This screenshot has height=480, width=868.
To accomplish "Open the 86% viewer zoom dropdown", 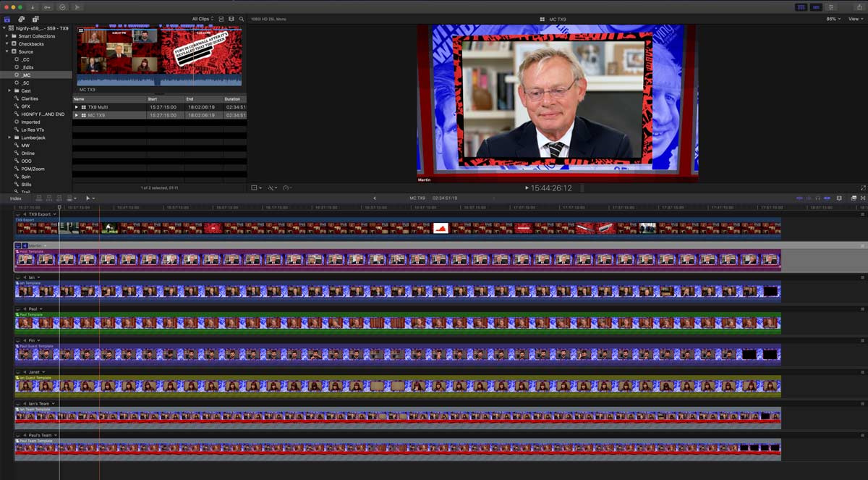I will (833, 19).
